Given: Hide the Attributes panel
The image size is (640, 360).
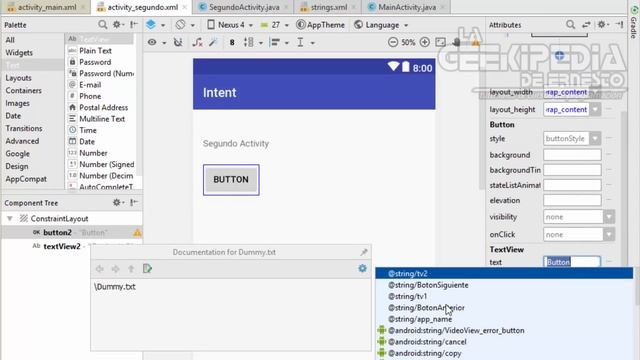Looking at the screenshot, I should (619, 25).
